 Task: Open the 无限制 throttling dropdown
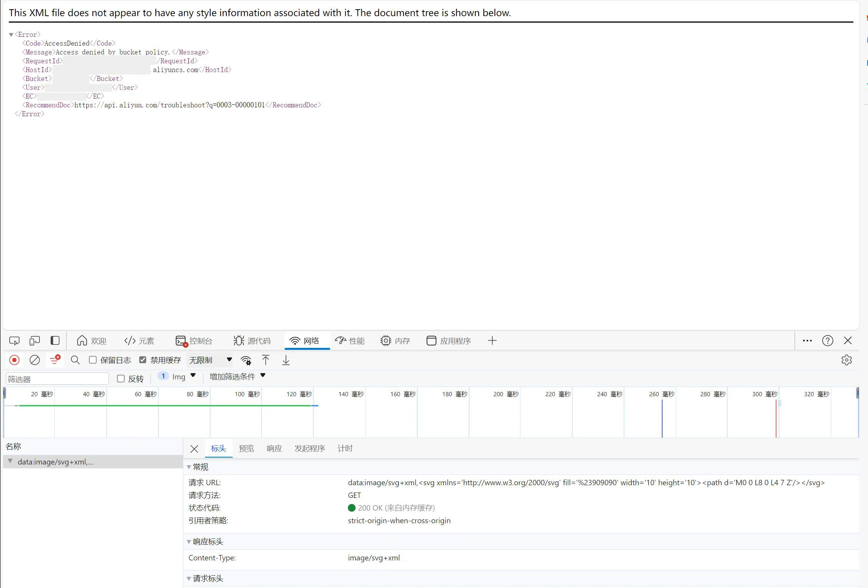(x=211, y=360)
